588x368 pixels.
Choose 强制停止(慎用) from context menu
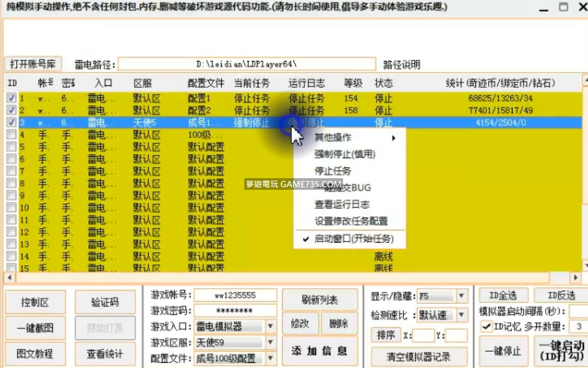click(x=345, y=154)
